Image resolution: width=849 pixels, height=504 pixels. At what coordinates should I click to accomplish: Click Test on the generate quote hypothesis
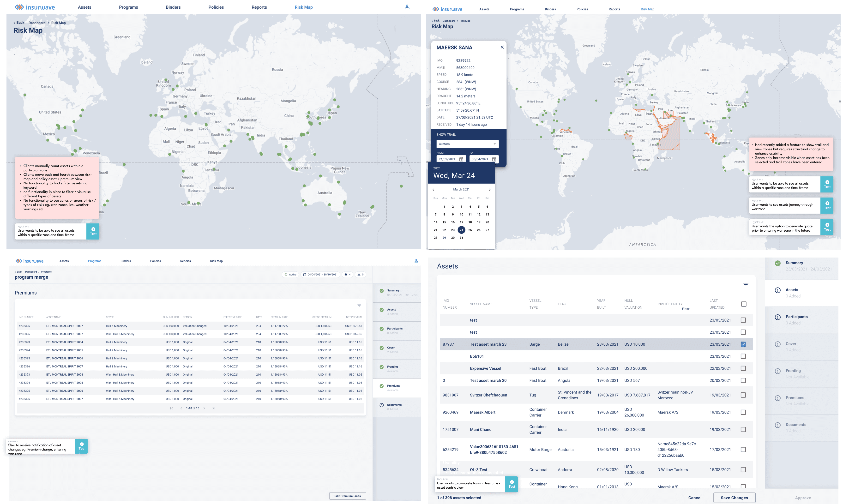pos(827,227)
